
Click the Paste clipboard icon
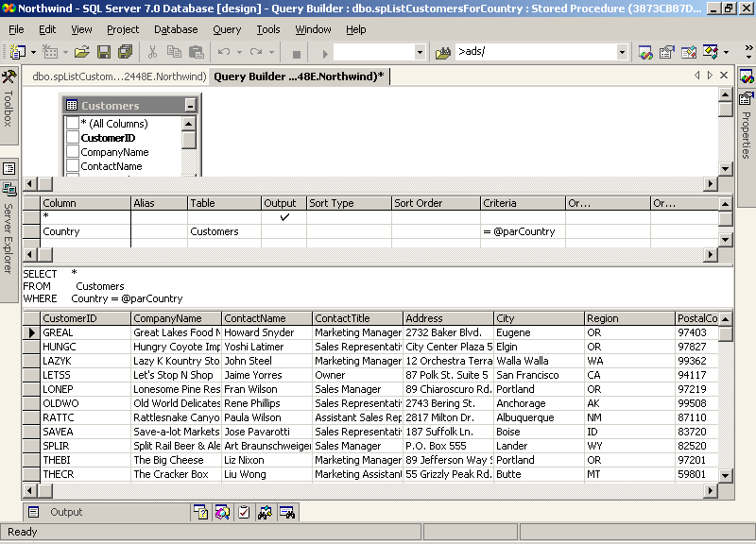click(196, 52)
